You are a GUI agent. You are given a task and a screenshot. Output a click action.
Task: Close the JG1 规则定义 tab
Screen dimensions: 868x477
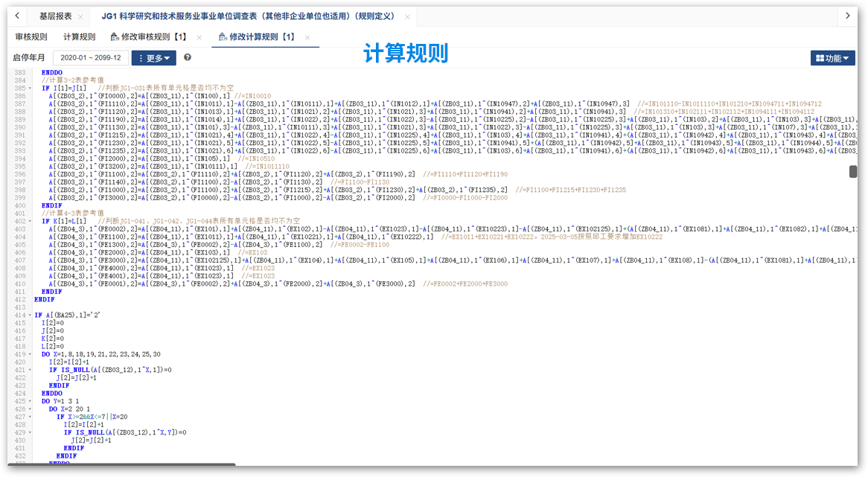[x=407, y=16]
